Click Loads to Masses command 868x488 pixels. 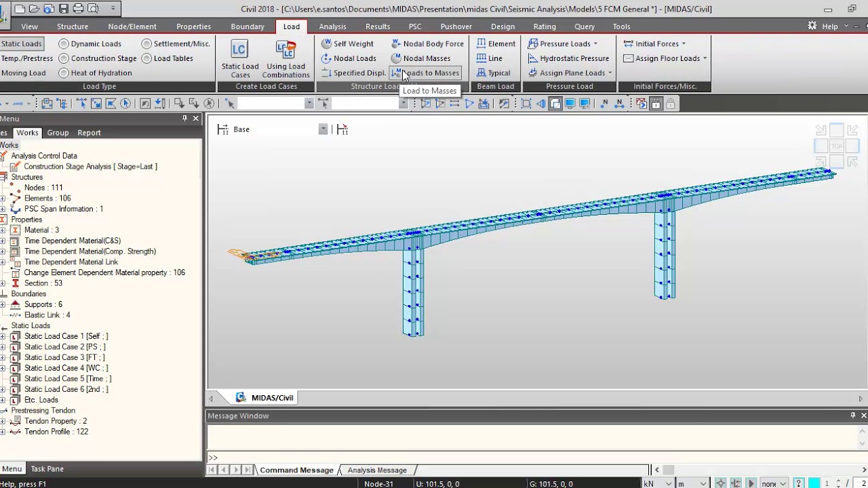(426, 73)
